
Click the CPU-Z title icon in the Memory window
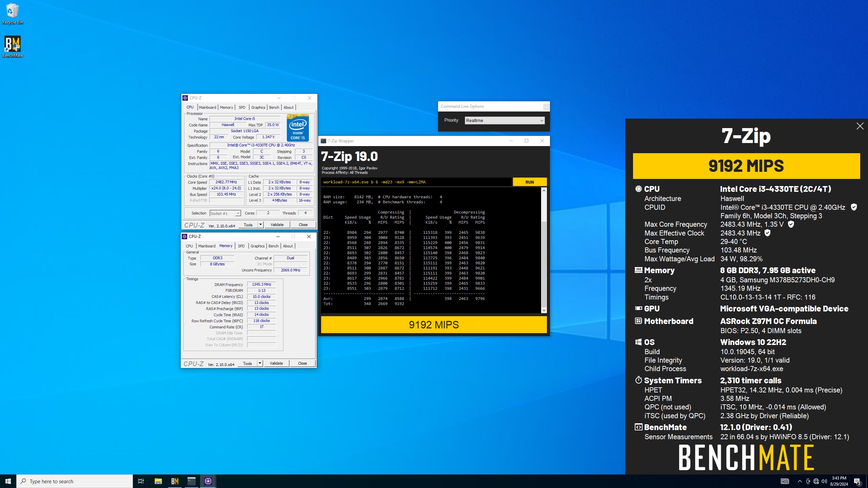coord(184,237)
